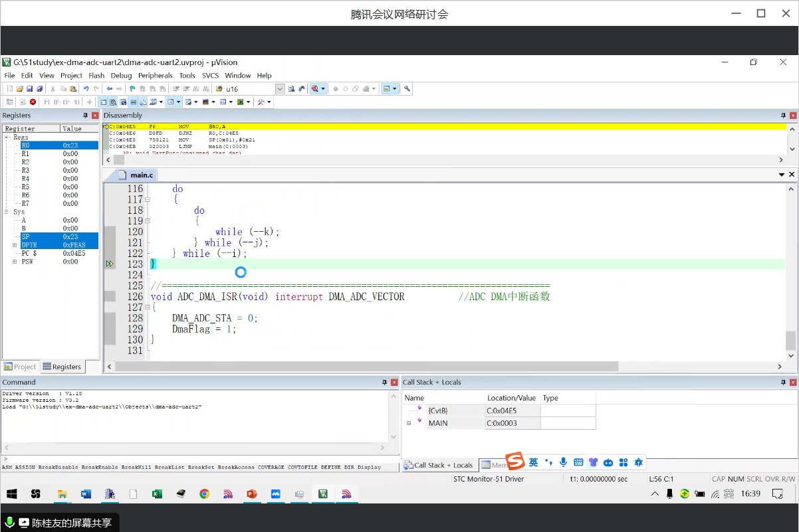
Task: Toggle the Disassembly Window toolbar button
Action: pyautogui.click(x=113, y=102)
